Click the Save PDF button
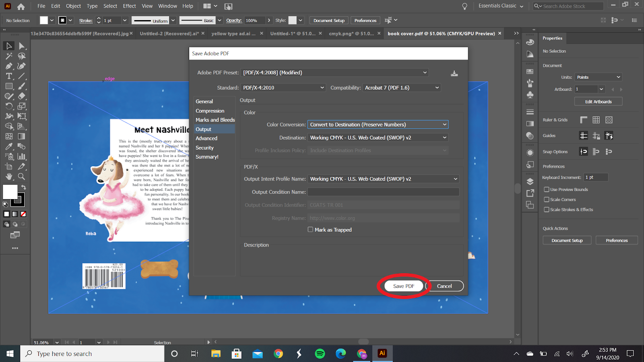Viewport: 644px width, 362px height. (x=404, y=286)
